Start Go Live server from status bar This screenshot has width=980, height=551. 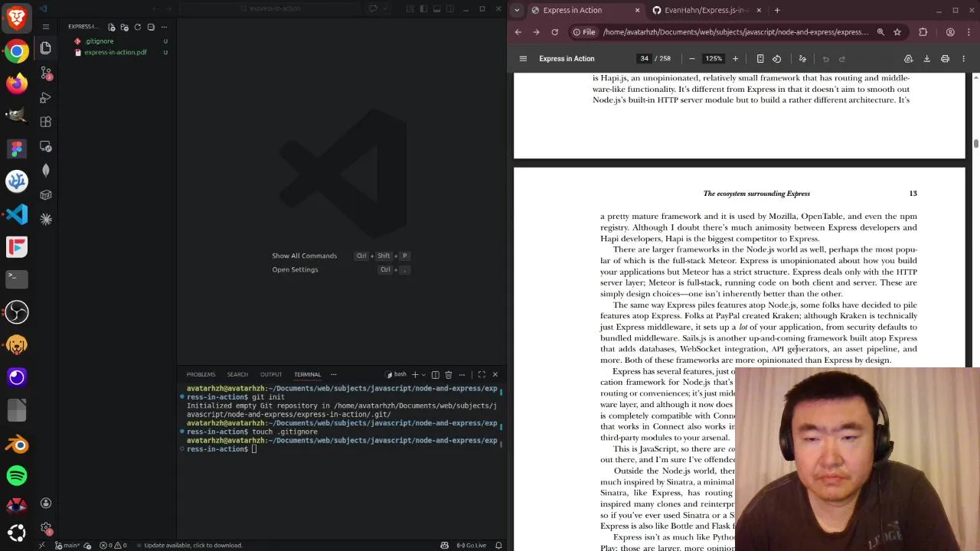coord(472,545)
